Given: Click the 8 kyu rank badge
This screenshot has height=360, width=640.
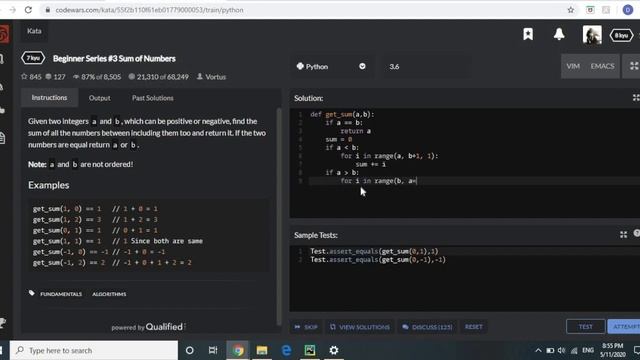Looking at the screenshot, I should pos(621,36).
